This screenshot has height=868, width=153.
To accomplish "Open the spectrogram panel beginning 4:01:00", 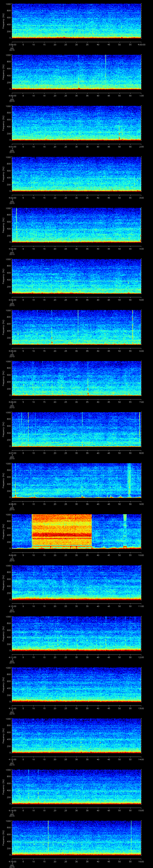I will pyautogui.click(x=77, y=123).
